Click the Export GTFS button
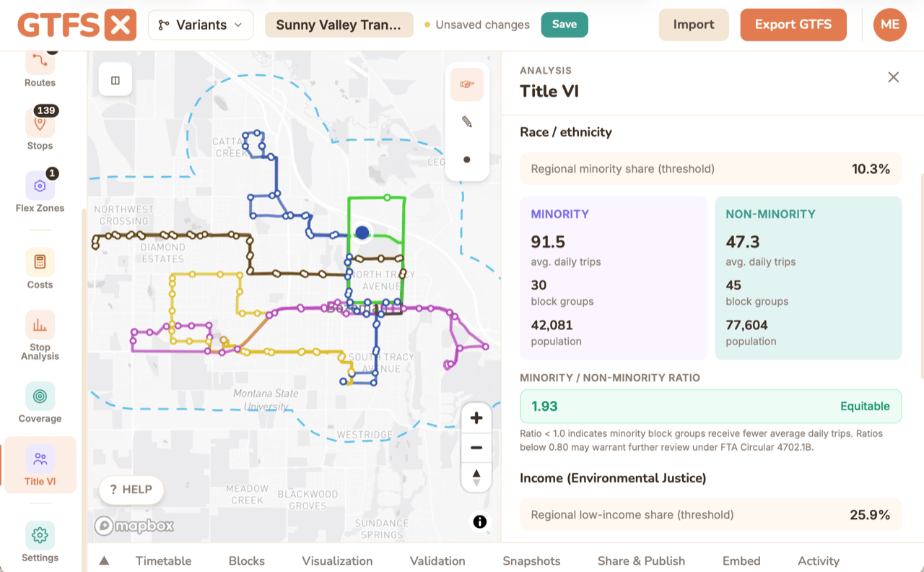Viewport: 924px width, 572px height. click(793, 25)
